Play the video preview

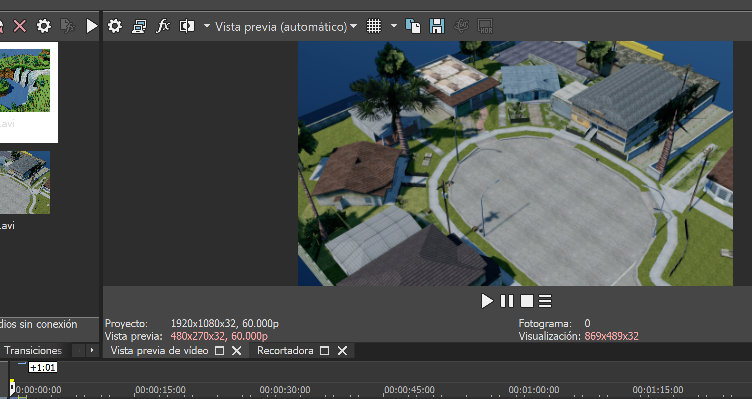point(487,301)
